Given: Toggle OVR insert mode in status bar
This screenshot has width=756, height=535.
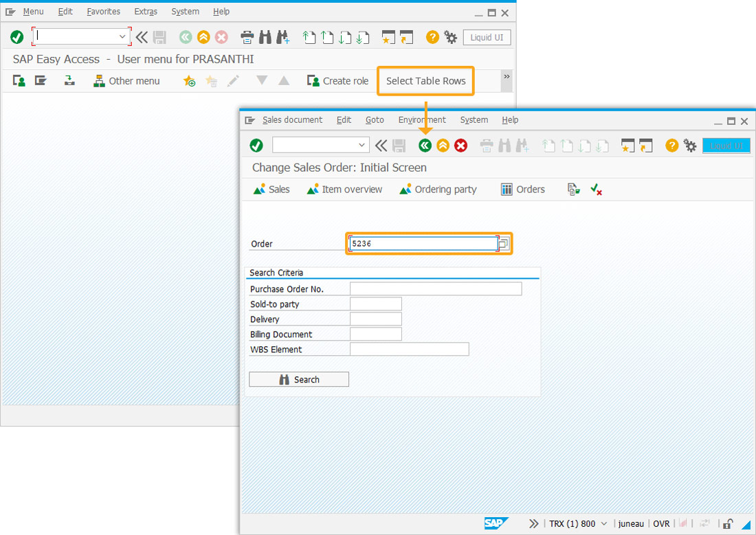Looking at the screenshot, I should tap(661, 523).
